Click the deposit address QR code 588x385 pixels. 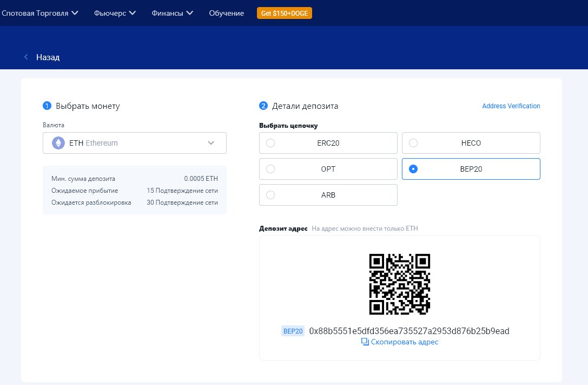pos(399,284)
